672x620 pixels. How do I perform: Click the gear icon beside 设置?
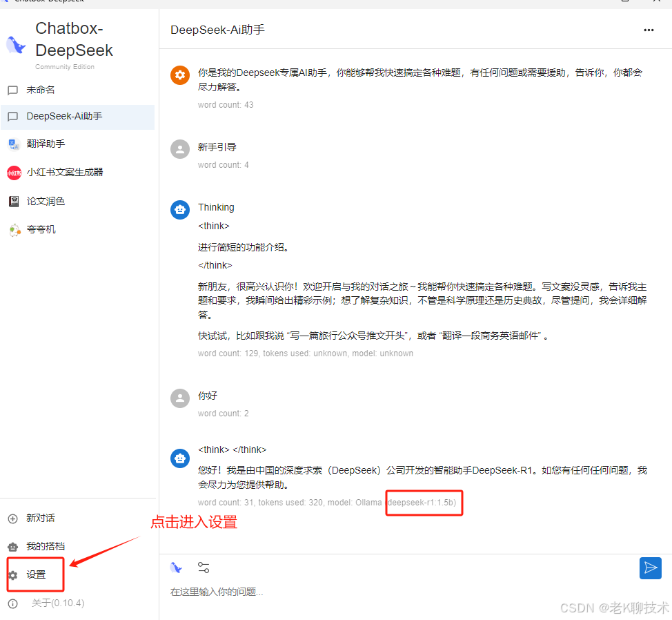tap(13, 575)
